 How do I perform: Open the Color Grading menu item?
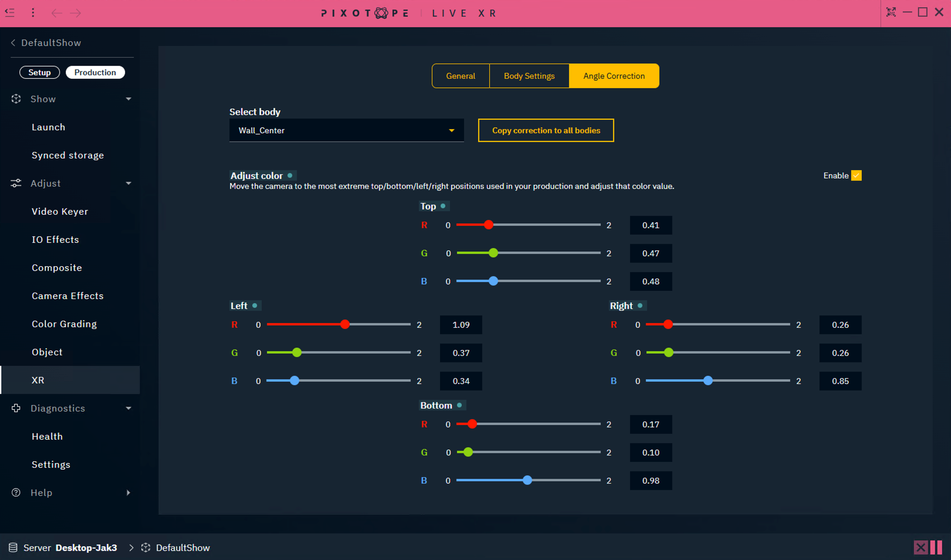(x=64, y=324)
